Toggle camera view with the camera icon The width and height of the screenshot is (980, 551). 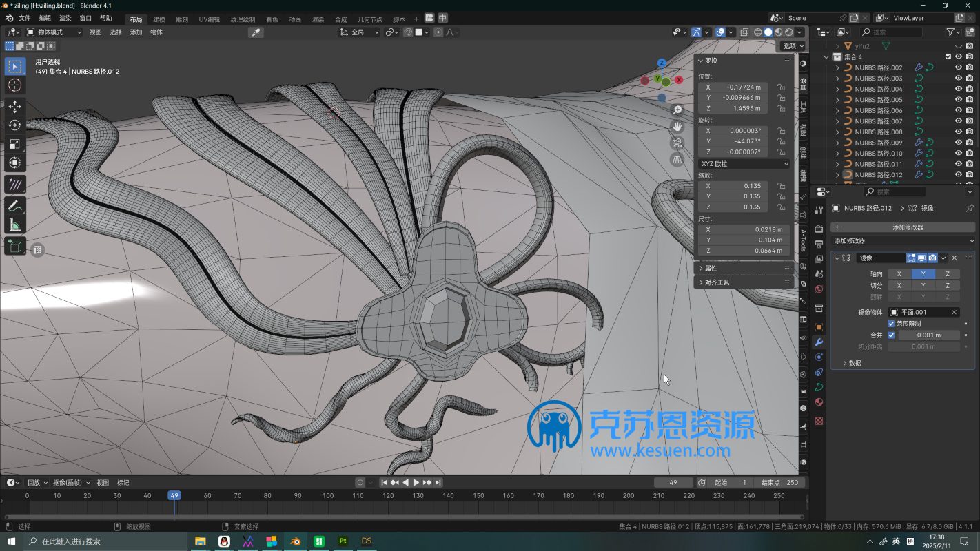677,143
